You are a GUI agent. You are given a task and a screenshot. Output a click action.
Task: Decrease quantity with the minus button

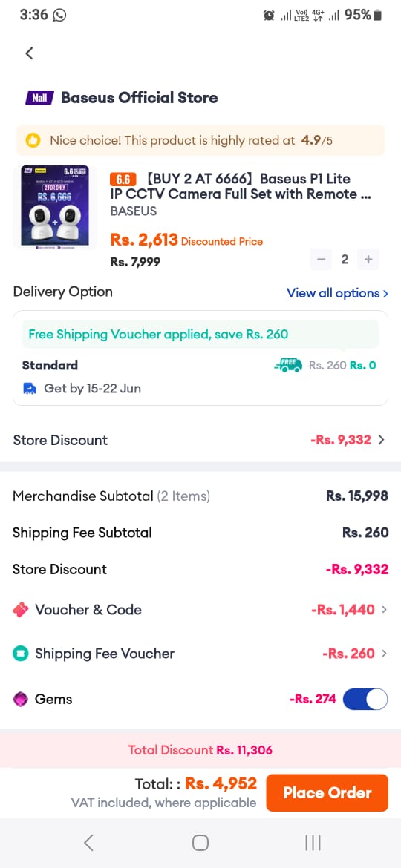(322, 258)
